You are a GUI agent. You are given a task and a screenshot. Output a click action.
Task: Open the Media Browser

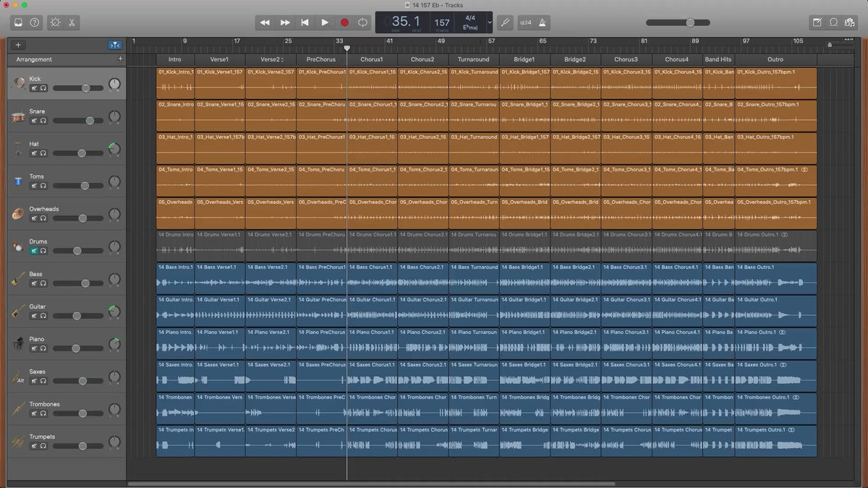pyautogui.click(x=850, y=22)
